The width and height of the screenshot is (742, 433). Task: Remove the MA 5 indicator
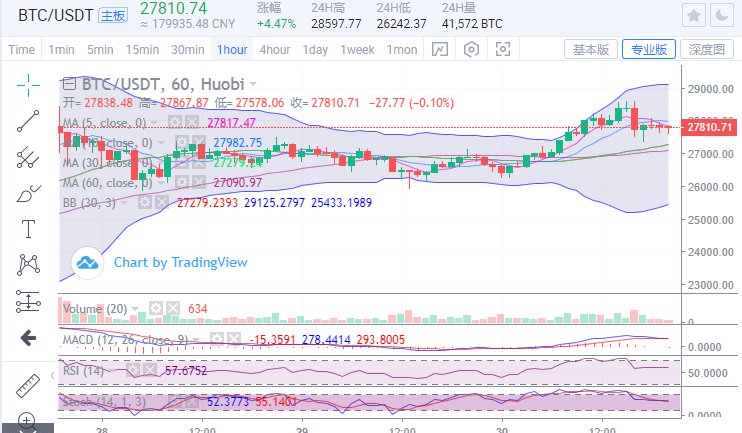pyautogui.click(x=192, y=123)
